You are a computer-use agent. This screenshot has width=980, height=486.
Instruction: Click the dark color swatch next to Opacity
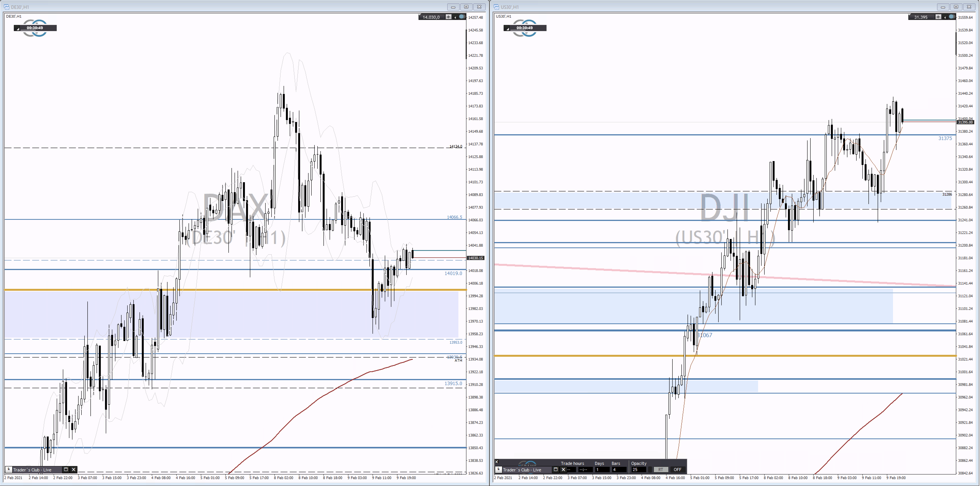[x=650, y=470]
